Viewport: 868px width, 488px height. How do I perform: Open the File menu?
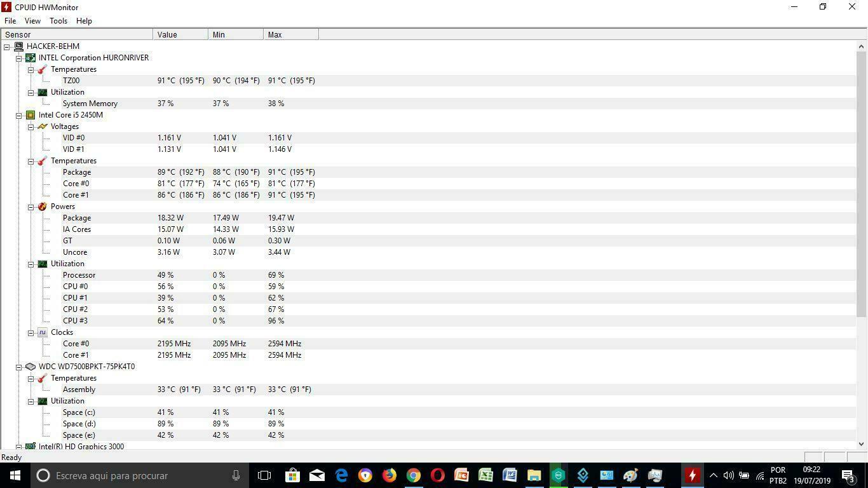[x=10, y=21]
